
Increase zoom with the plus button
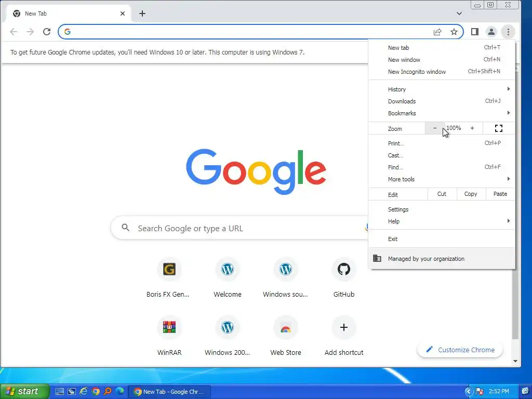coord(472,128)
